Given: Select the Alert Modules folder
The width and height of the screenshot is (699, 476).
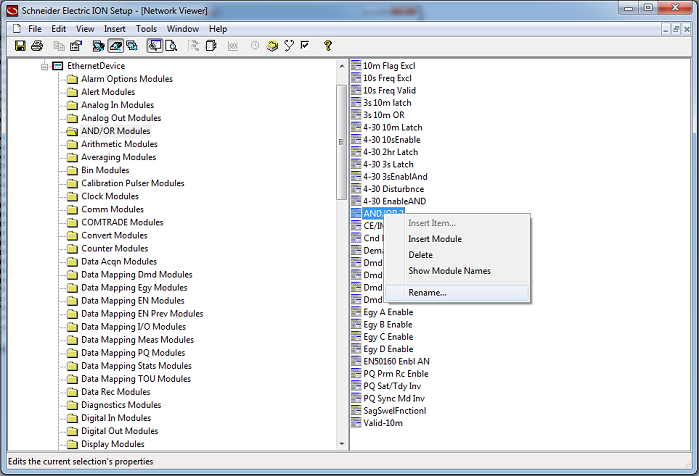Looking at the screenshot, I should [108, 92].
